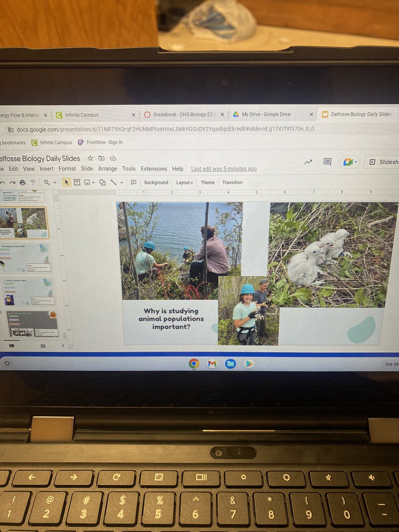Viewport: 399px width, 532px height.
Task: Switch to the Infinite Campus tab
Action: [x=95, y=115]
